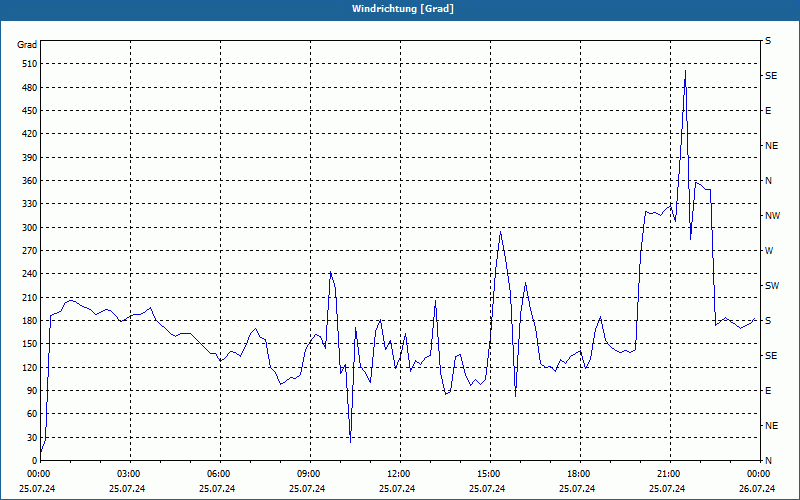Click 'E' compass label at the 90 gridline
800x500 pixels.
(768, 391)
